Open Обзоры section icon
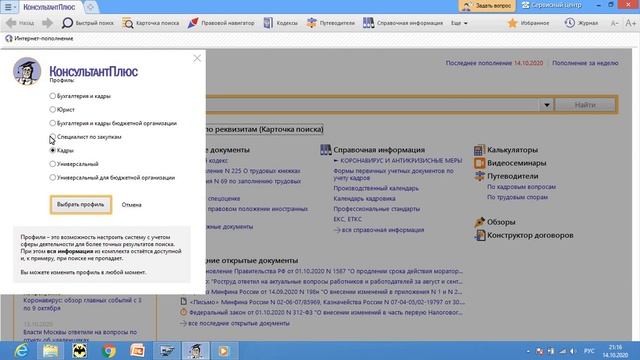Screen dimensions: 640x360 (x=479, y=222)
